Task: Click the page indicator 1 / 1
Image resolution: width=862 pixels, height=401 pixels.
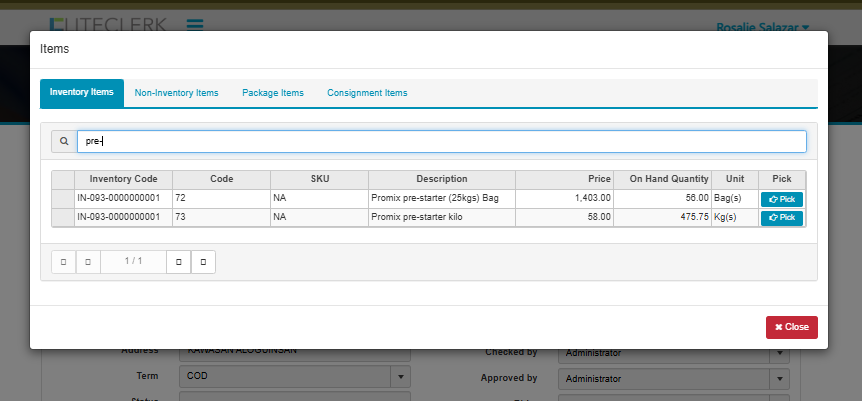Action: pyautogui.click(x=134, y=261)
